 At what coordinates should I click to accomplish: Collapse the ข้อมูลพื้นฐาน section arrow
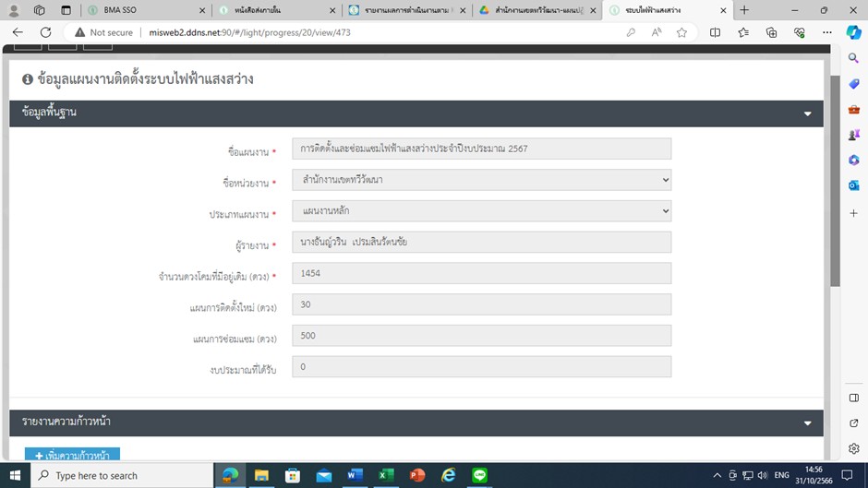pyautogui.click(x=807, y=113)
